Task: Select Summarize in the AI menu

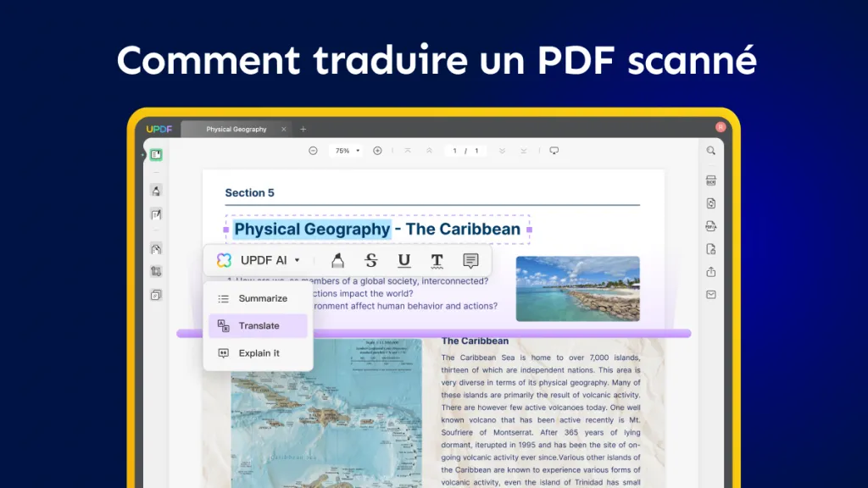Action: tap(258, 298)
